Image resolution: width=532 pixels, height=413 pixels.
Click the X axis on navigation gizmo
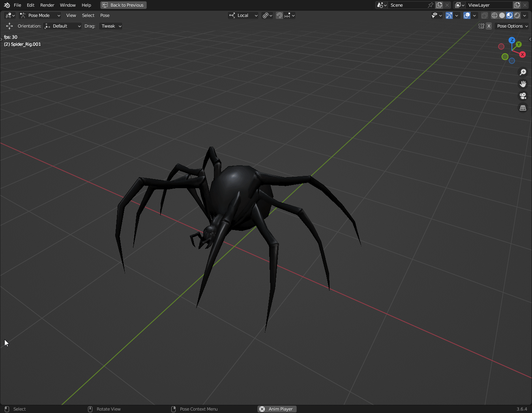[523, 54]
